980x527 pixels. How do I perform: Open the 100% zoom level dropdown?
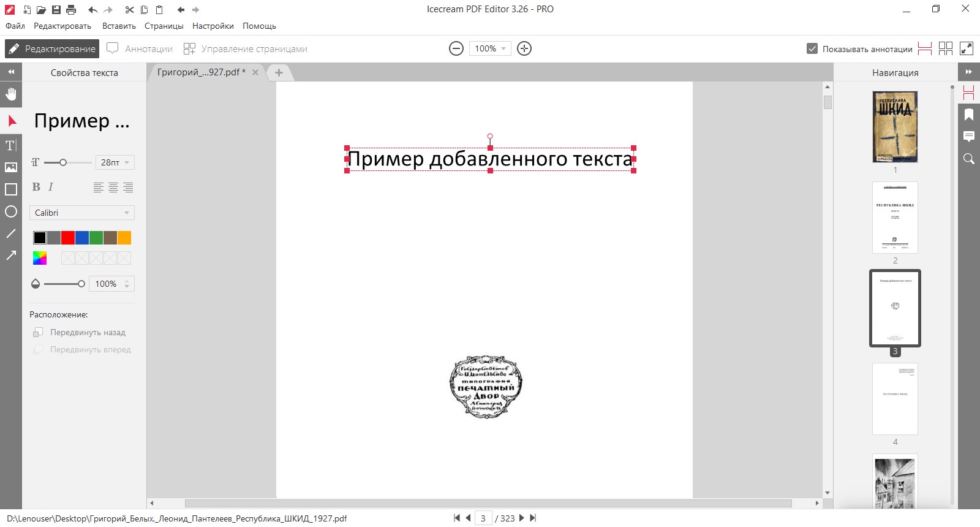[490, 48]
